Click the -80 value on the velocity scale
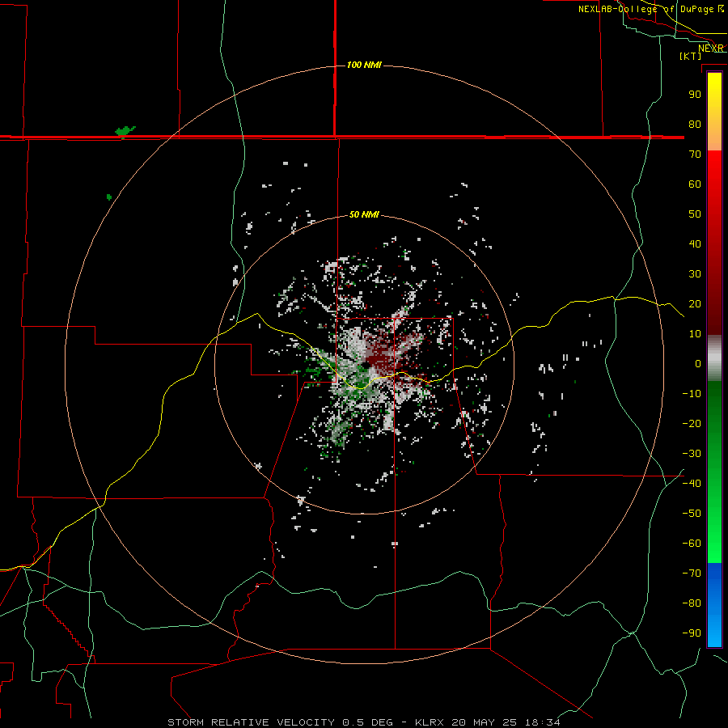The width and height of the screenshot is (728, 728). (x=692, y=603)
